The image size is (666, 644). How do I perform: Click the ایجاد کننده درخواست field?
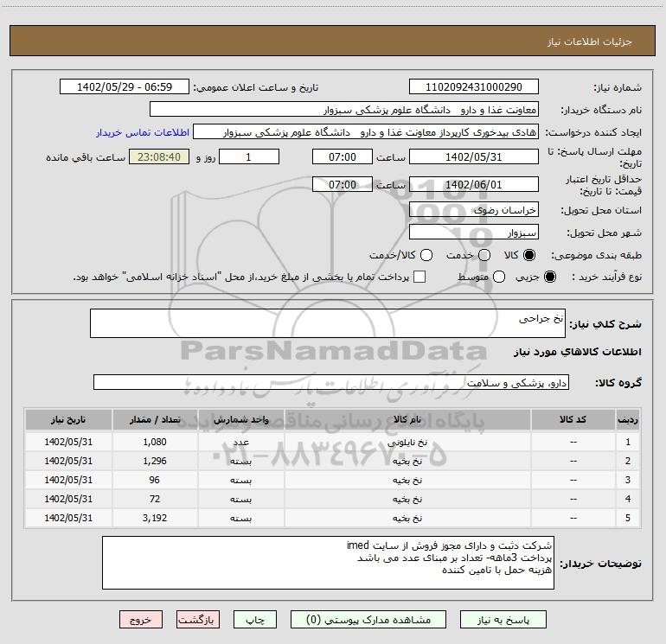(366, 132)
